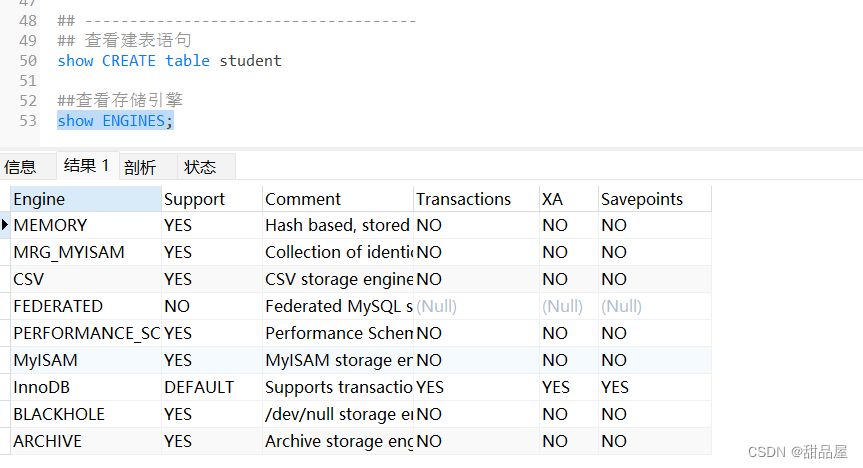Click the Savepoints column header
This screenshot has height=468, width=863.
click(x=654, y=199)
